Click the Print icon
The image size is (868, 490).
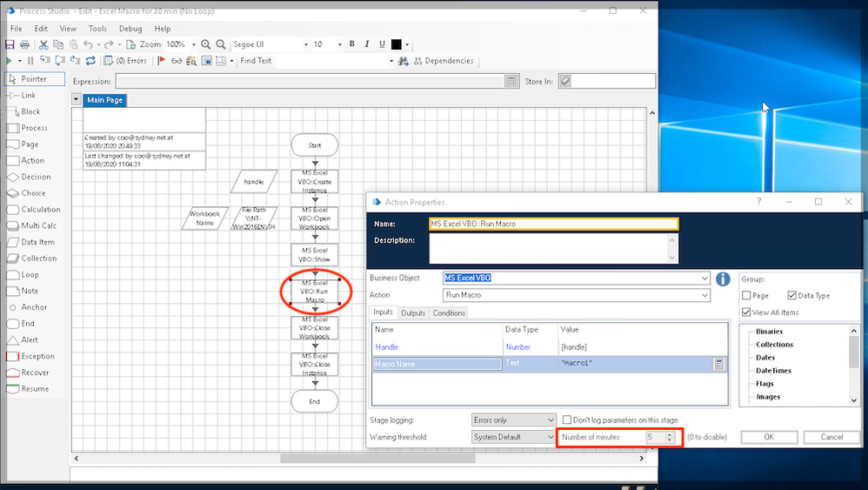[24, 44]
